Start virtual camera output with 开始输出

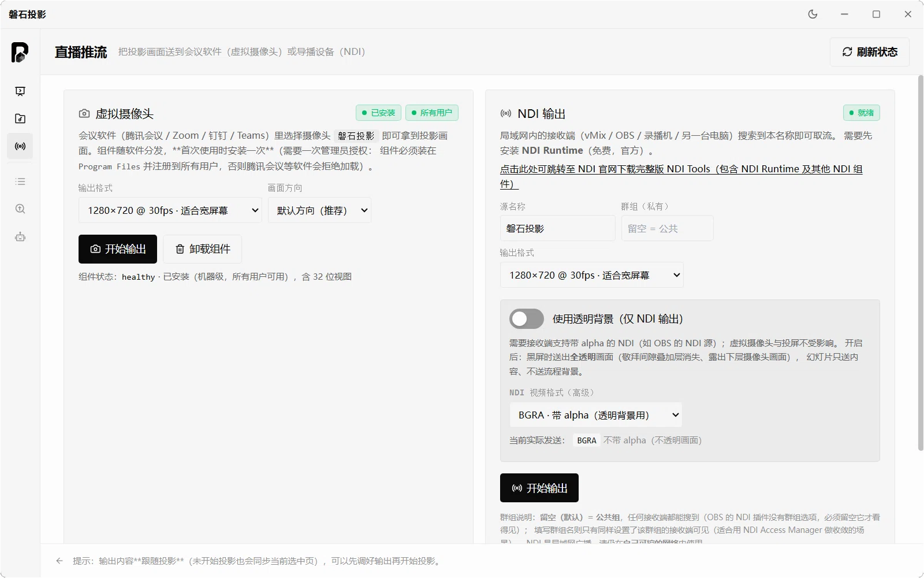tap(118, 249)
